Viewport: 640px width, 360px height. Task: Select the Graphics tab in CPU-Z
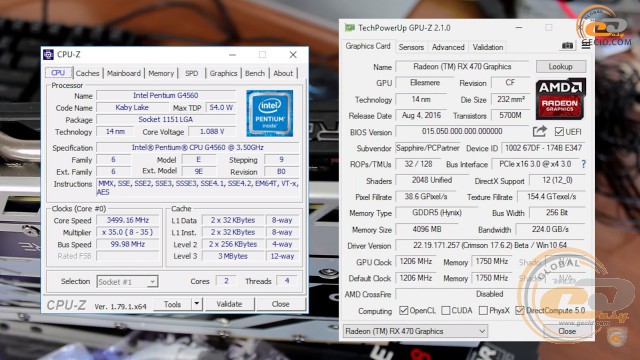click(223, 73)
